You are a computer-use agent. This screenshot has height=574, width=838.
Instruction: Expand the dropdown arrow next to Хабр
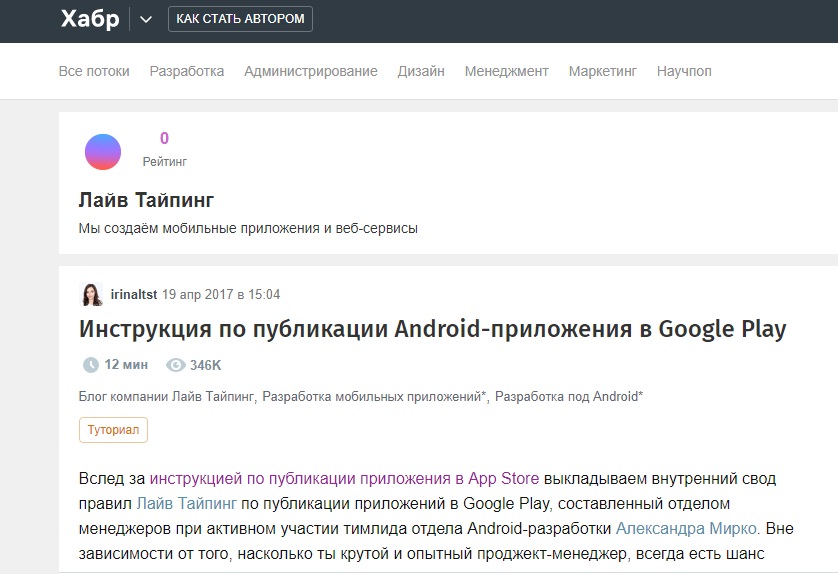click(145, 20)
